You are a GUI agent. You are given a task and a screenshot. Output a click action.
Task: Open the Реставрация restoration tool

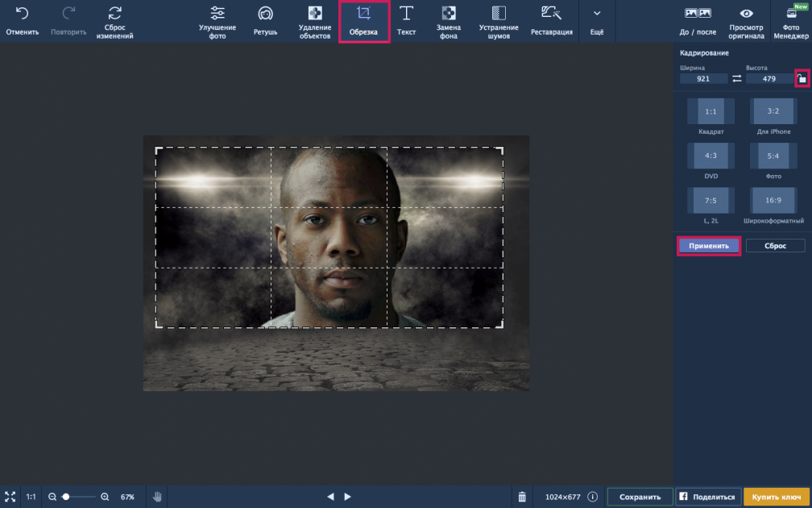click(552, 22)
